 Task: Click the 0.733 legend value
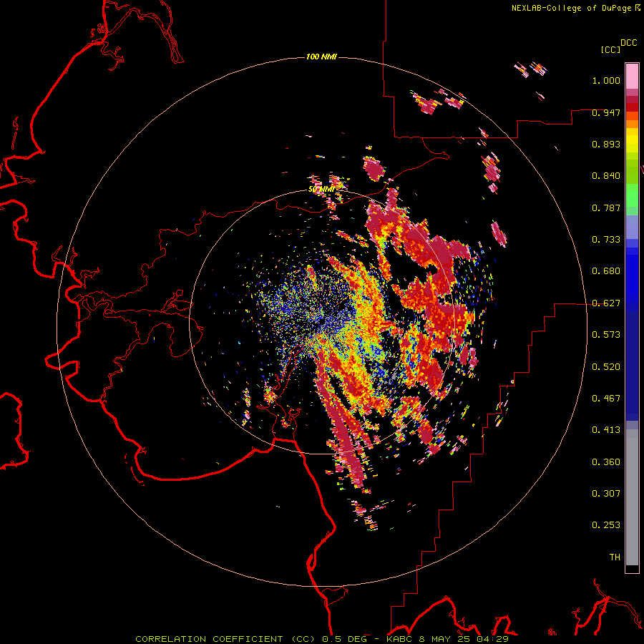[x=606, y=240]
